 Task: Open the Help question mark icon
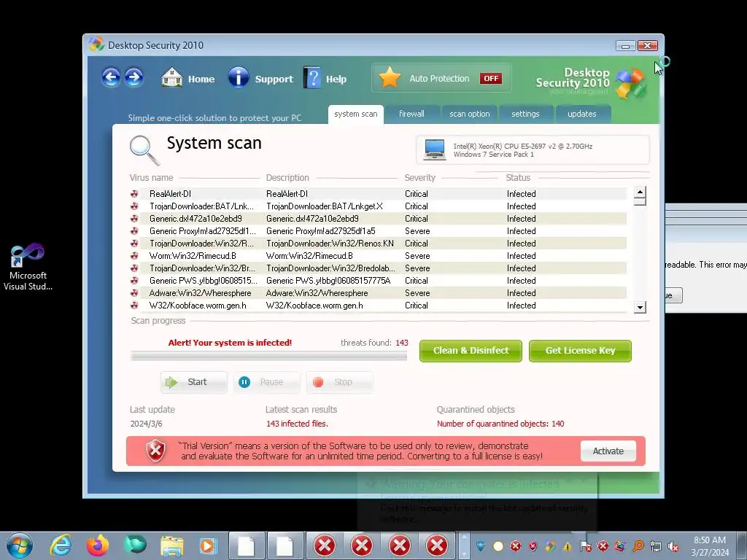pos(312,77)
